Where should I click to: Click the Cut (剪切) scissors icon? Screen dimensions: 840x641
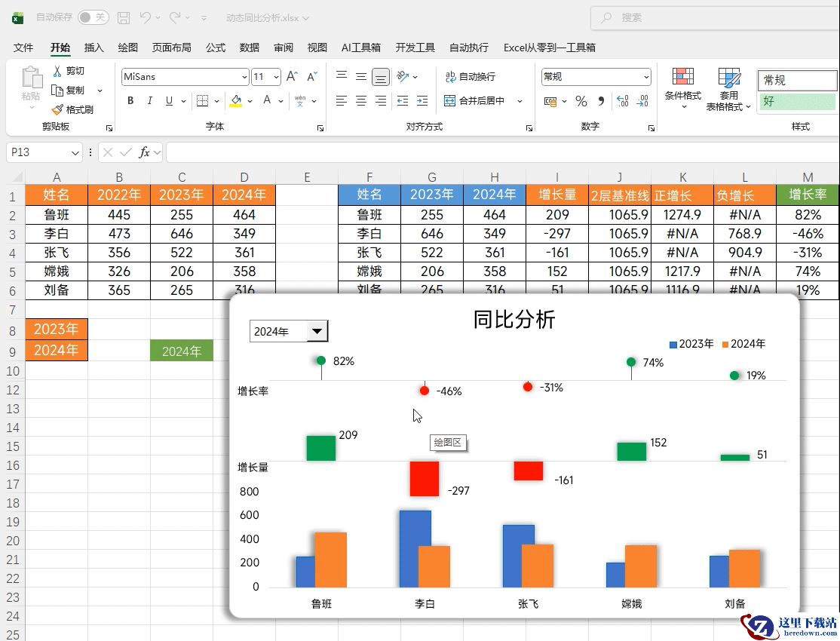coord(57,71)
